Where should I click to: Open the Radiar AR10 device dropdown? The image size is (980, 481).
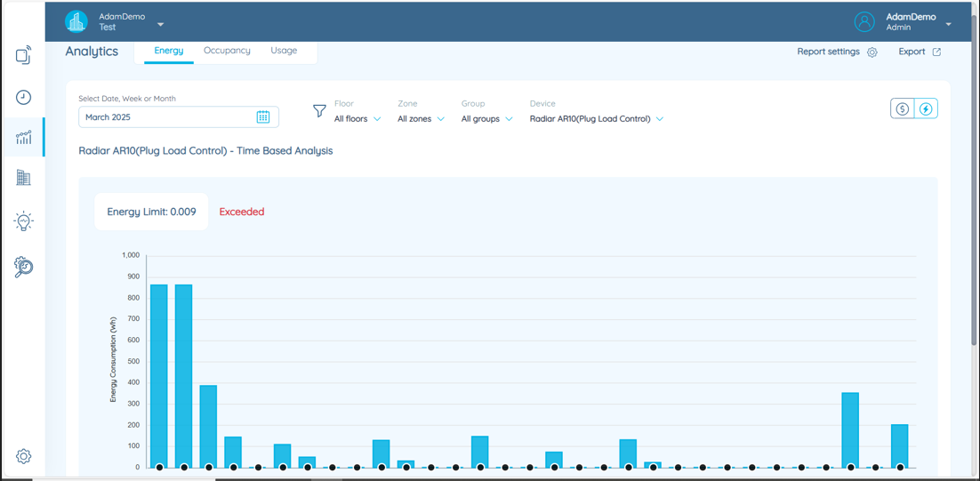coord(596,119)
